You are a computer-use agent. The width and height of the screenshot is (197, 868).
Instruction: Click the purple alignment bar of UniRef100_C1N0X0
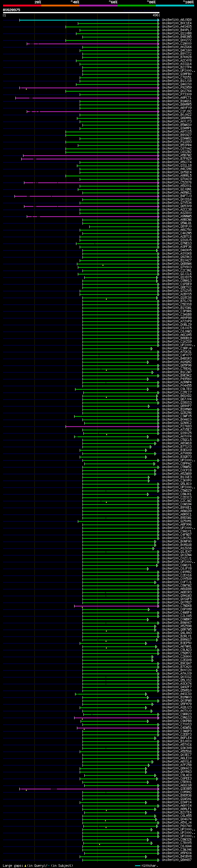point(93,44)
